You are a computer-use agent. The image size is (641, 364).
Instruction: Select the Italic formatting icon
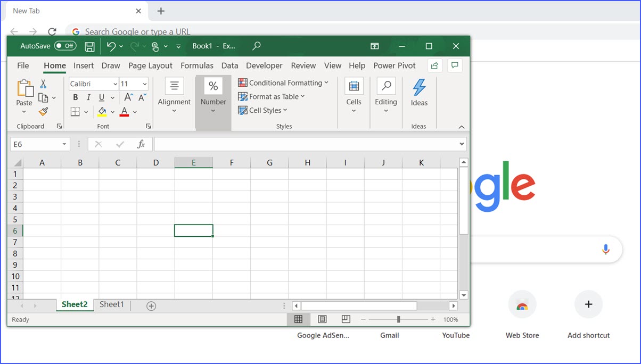click(x=88, y=97)
